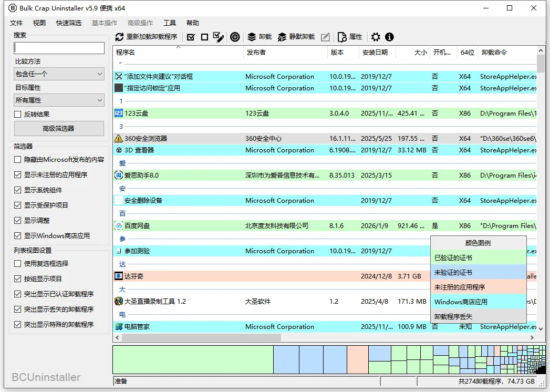The image size is (550, 392).
Task: Click the 未注册的应用程序 pink legend swatch
Action: [x=479, y=287]
